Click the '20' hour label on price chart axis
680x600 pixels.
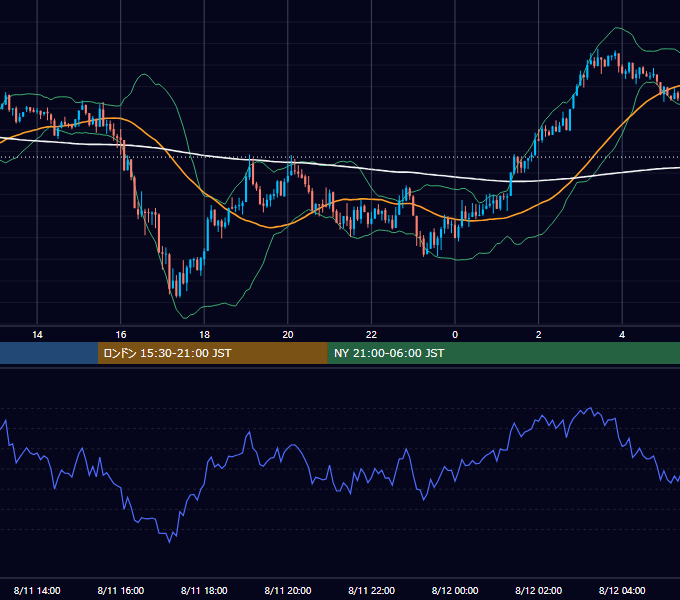[x=288, y=335]
